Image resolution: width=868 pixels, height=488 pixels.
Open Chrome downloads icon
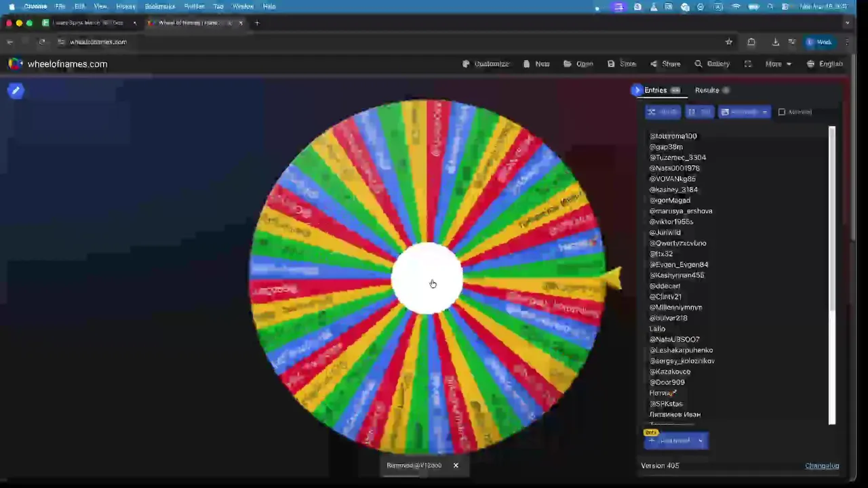point(776,42)
